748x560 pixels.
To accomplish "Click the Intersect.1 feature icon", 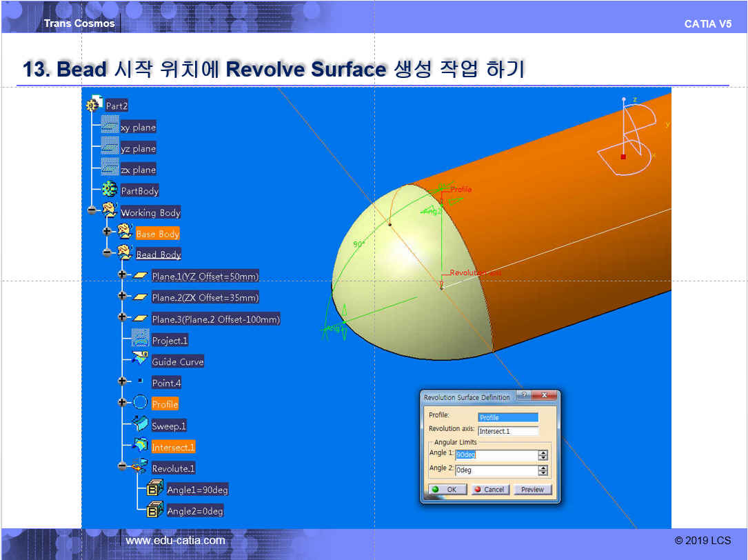I will pos(140,446).
